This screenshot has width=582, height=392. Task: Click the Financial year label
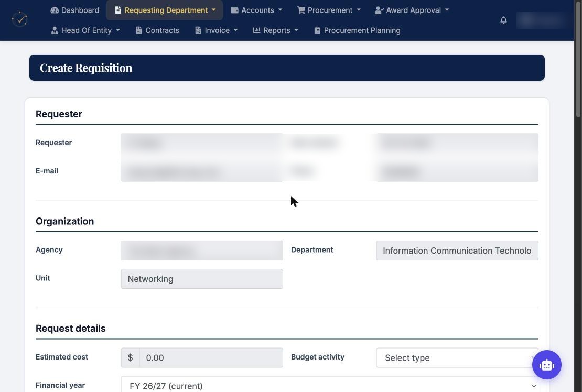pos(60,385)
